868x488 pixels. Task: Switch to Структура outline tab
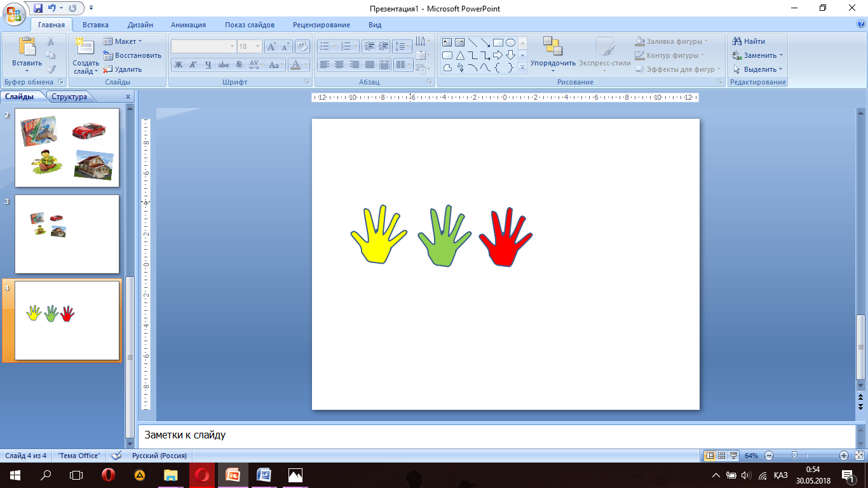69,97
